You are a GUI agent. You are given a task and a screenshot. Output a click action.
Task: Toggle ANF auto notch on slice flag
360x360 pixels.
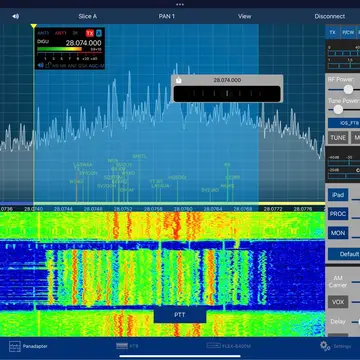click(x=72, y=66)
